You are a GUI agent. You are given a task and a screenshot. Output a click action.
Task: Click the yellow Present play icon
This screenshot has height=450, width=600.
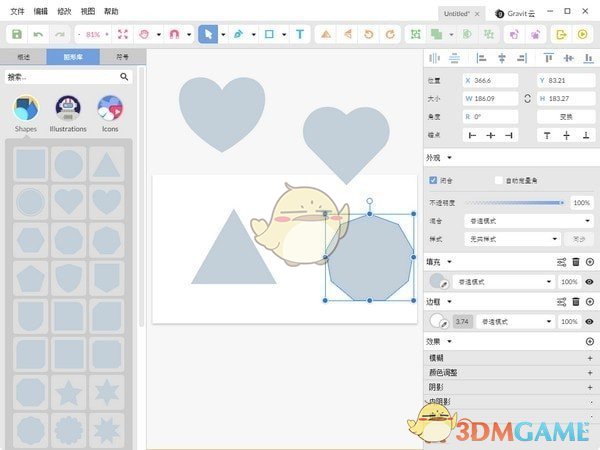tap(582, 34)
